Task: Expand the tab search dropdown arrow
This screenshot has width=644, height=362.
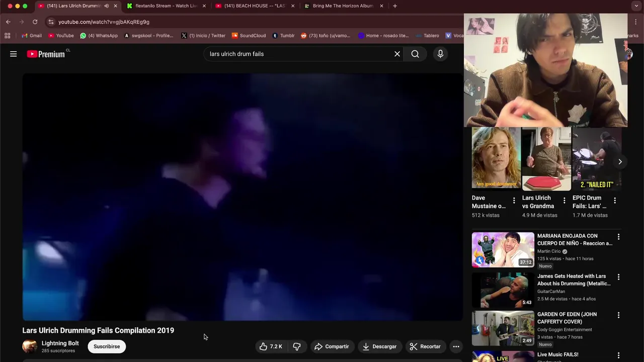Action: [x=636, y=6]
